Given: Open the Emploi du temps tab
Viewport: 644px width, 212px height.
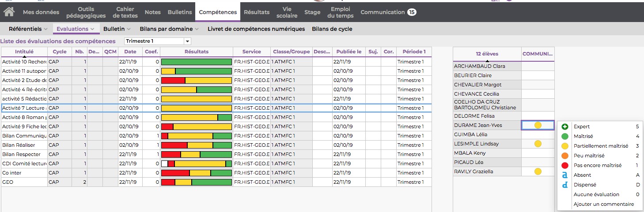Looking at the screenshot, I should tap(341, 12).
